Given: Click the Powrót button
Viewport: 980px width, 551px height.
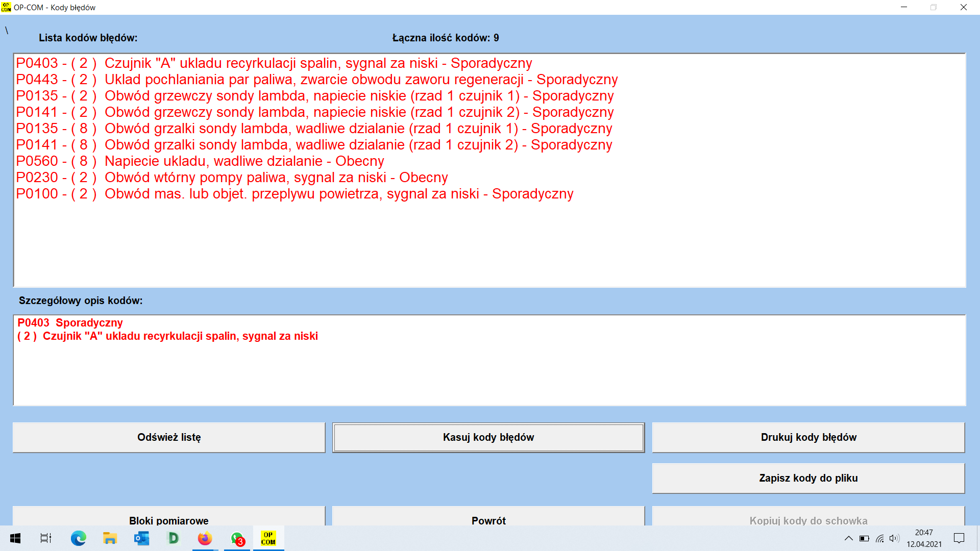Looking at the screenshot, I should point(488,518).
